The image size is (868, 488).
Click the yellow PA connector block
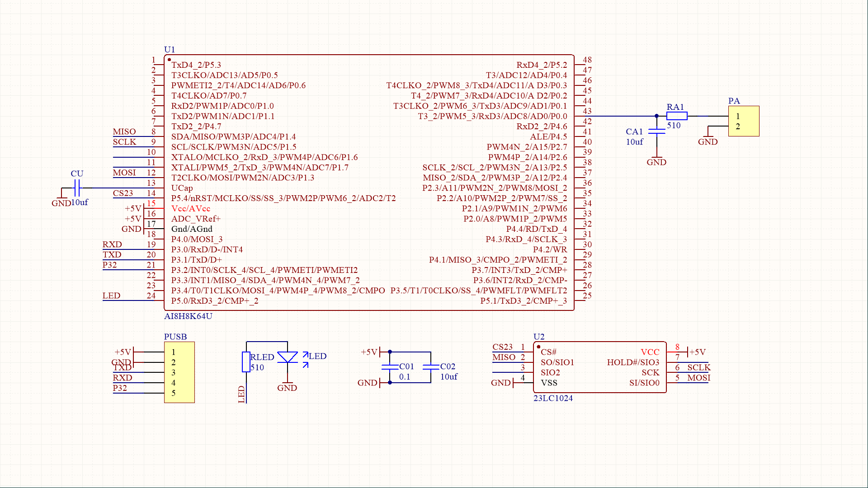coord(744,121)
